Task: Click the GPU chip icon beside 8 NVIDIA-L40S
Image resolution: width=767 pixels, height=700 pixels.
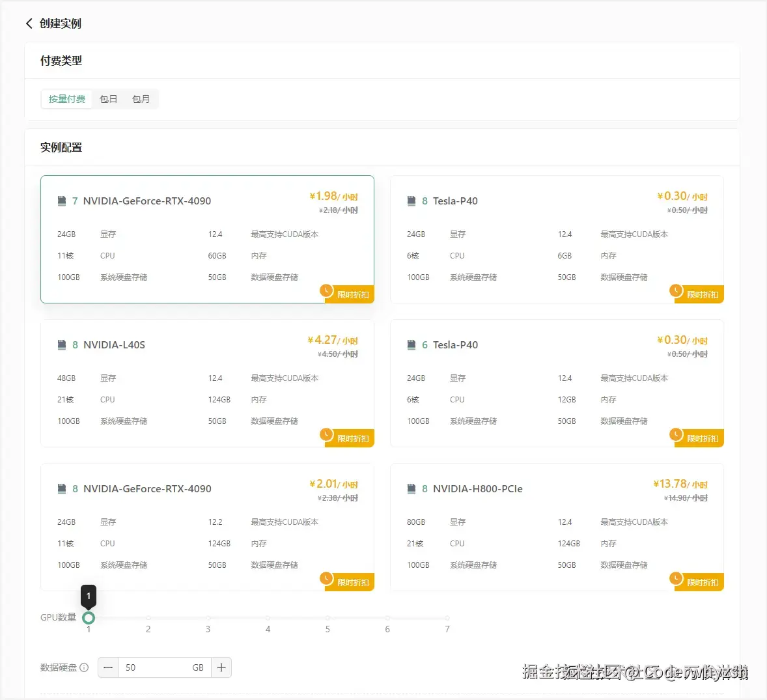Action: pos(62,344)
